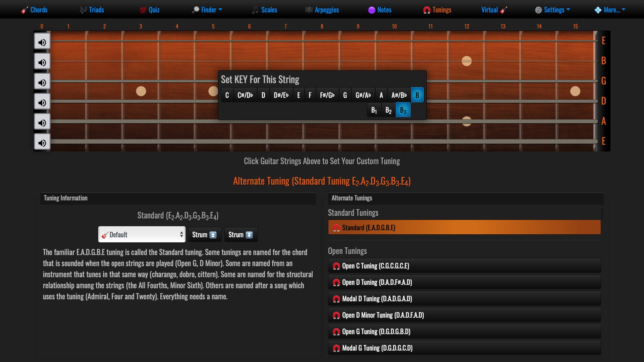Open the Arpeggios page

[322, 10]
